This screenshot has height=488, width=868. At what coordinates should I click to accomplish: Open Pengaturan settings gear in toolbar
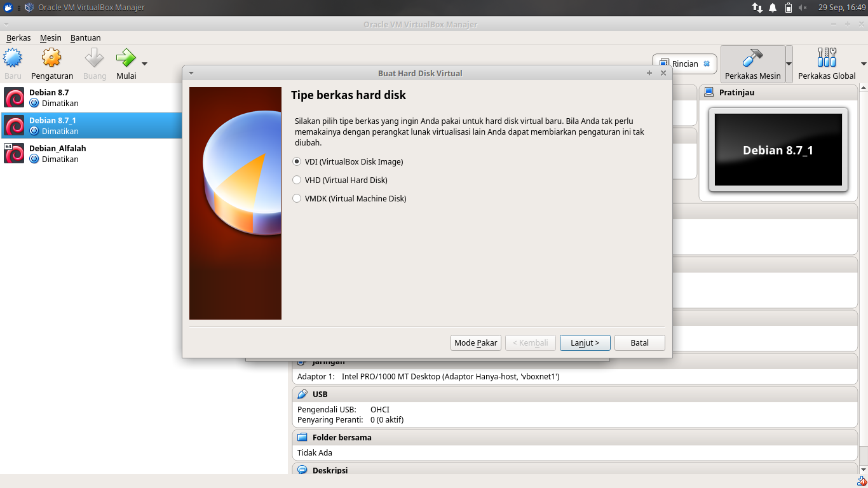coord(51,58)
